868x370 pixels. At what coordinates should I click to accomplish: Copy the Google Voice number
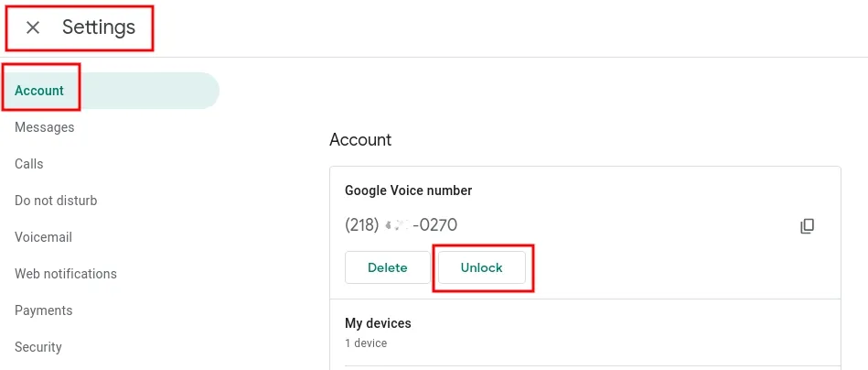807,226
